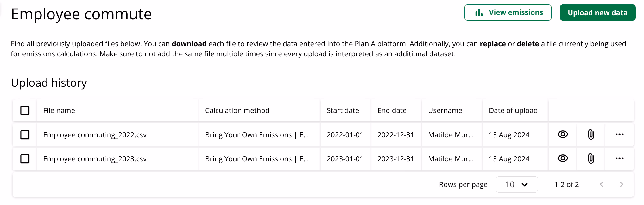This screenshot has width=644, height=205.
Task: Click the View emissions button
Action: coord(508,13)
